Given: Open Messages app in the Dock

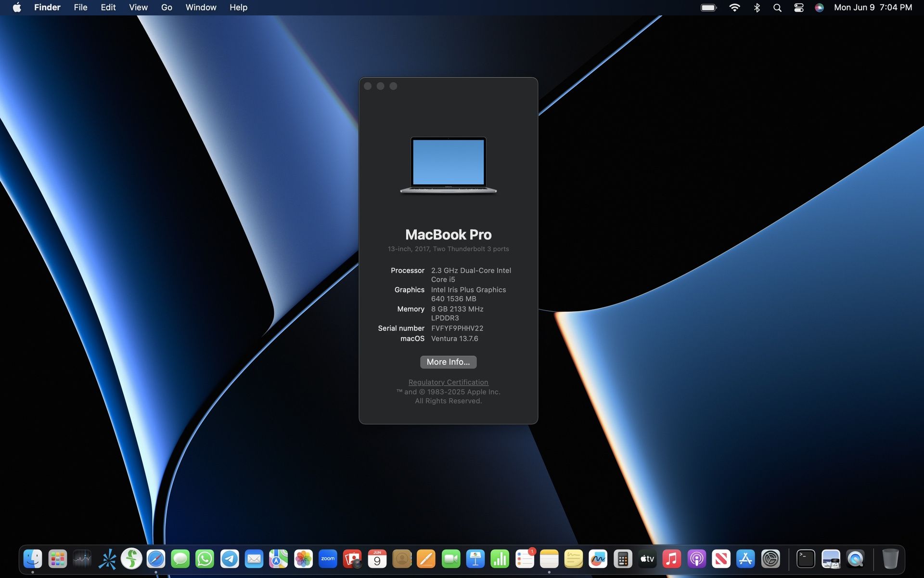Looking at the screenshot, I should click(180, 559).
